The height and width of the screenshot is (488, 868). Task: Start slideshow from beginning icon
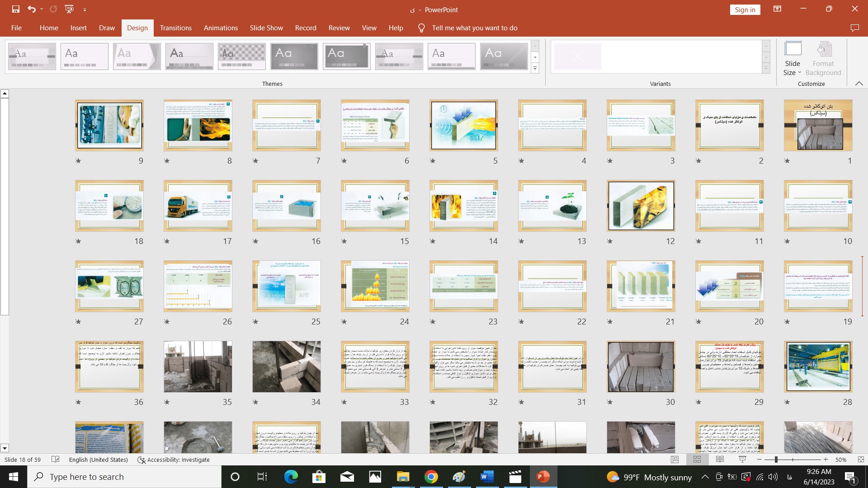click(69, 9)
